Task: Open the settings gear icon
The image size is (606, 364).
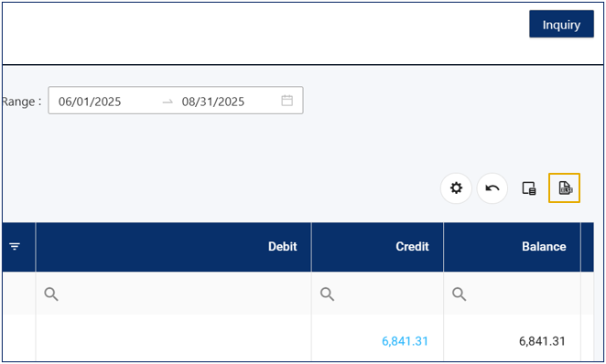Action: (456, 188)
